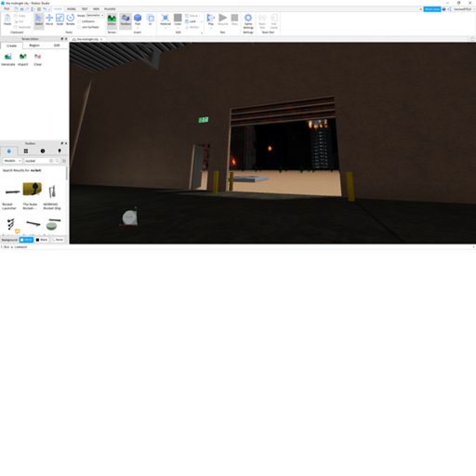Enable the Collisions checkbox
The image size is (476, 476).
[x=79, y=21]
